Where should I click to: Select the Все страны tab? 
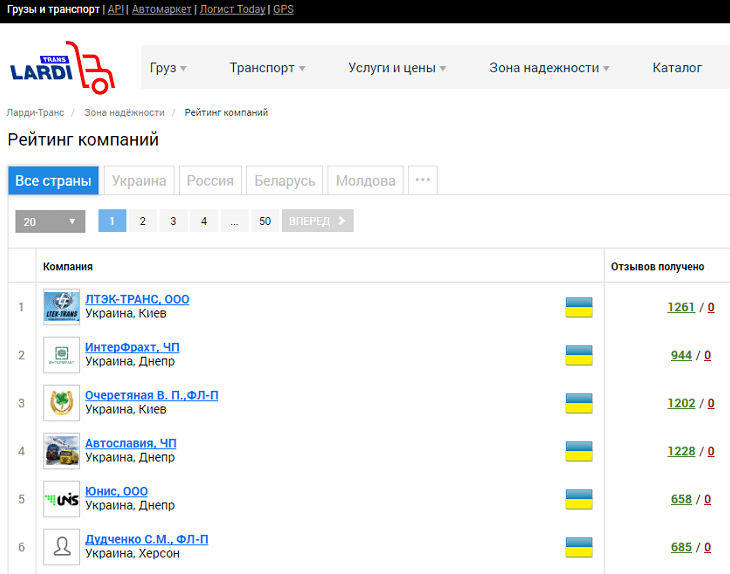53,180
